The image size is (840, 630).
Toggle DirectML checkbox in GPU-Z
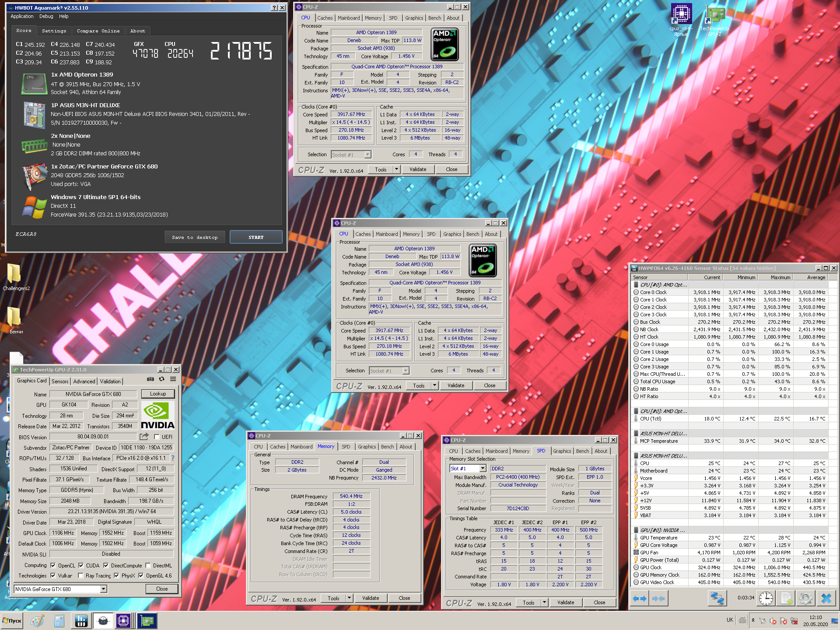(x=148, y=566)
